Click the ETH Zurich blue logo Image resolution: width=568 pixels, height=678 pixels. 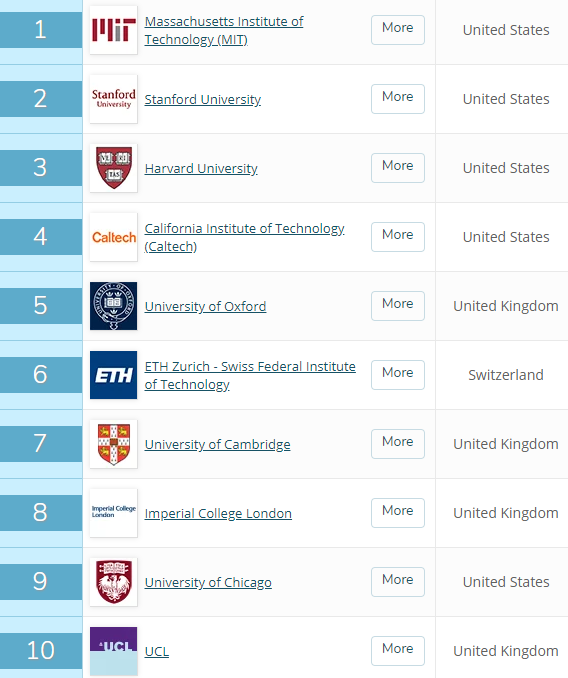(114, 375)
